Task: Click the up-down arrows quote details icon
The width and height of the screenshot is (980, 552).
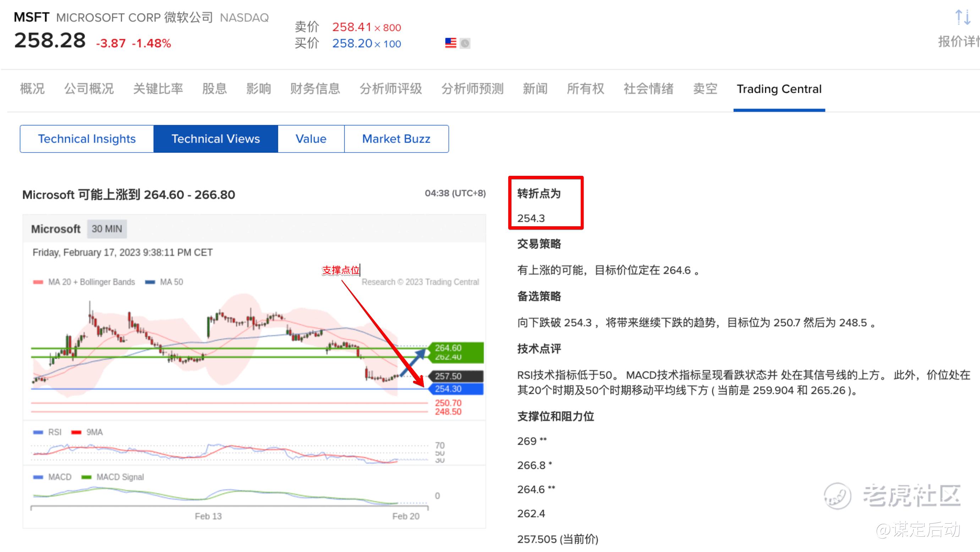Action: 963,17
